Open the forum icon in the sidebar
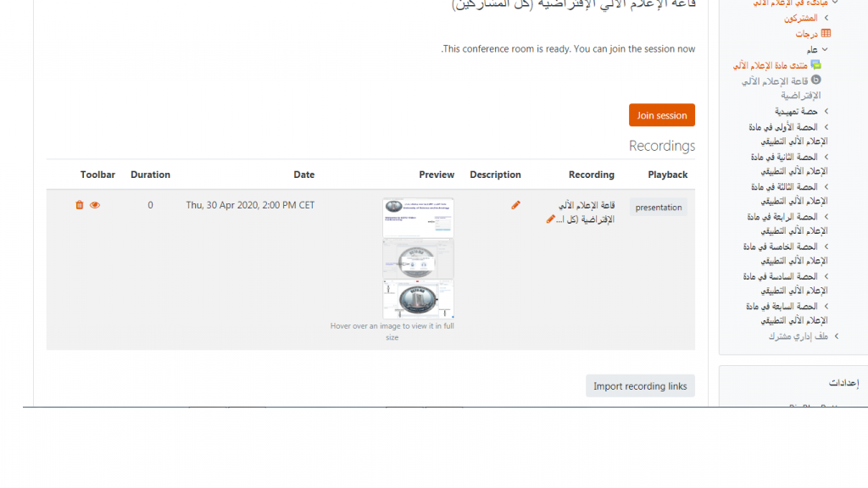Screen dimensions: 868x488 click(816, 64)
